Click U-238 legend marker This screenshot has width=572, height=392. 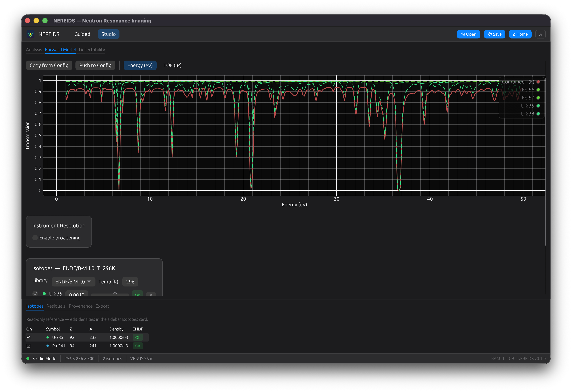(x=538, y=114)
